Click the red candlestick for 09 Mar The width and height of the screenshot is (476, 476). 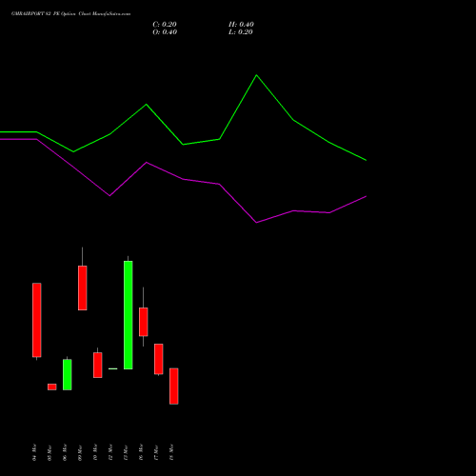point(83,288)
